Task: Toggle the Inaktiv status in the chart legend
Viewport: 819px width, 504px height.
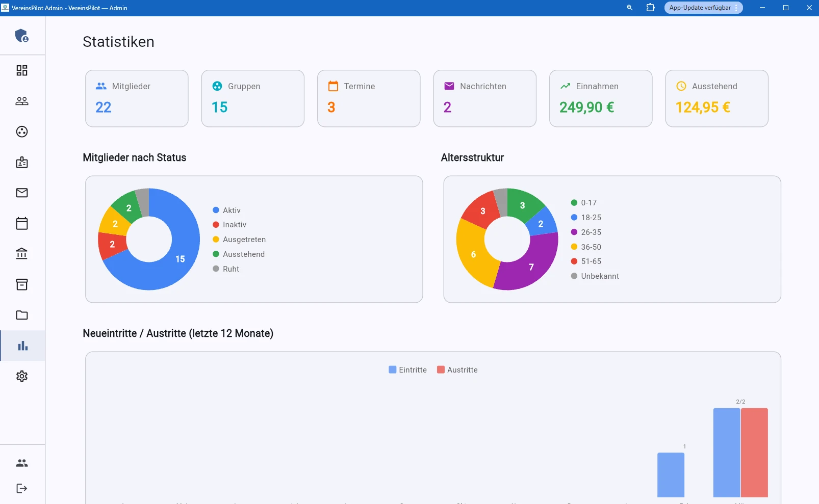Action: tap(231, 224)
